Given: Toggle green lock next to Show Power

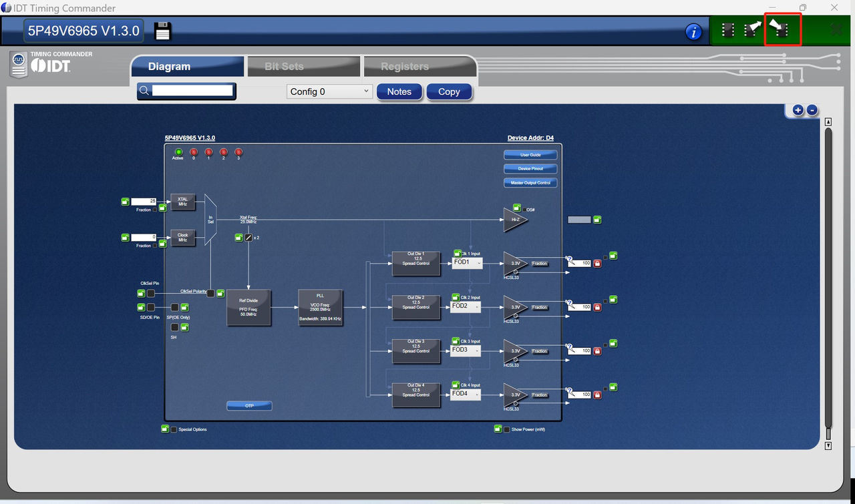Looking at the screenshot, I should pyautogui.click(x=498, y=429).
